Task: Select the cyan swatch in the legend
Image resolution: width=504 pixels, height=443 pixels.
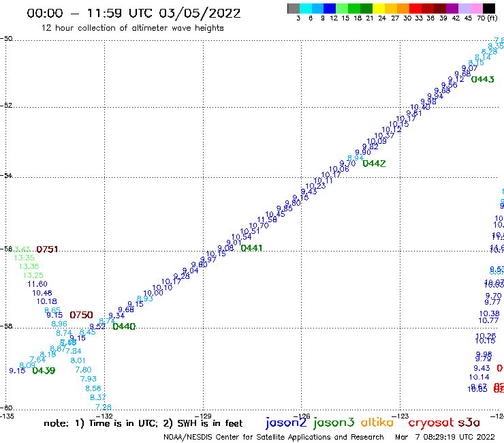Action: coord(306,8)
